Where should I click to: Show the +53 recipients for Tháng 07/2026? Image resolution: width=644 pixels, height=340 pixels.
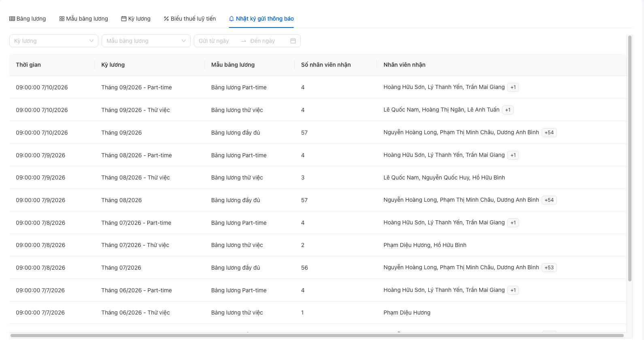(549, 268)
